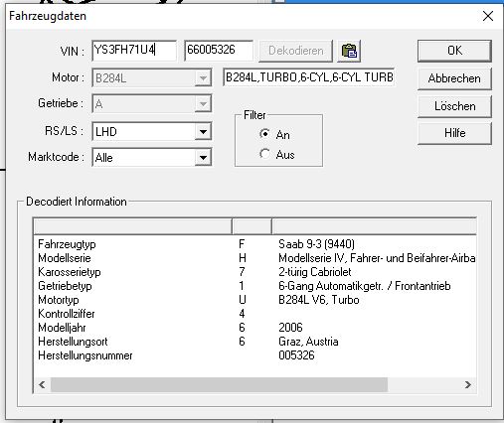Close the Fahrzeugdaten dialog with X
Screen dimensions: 504x423
point(488,16)
